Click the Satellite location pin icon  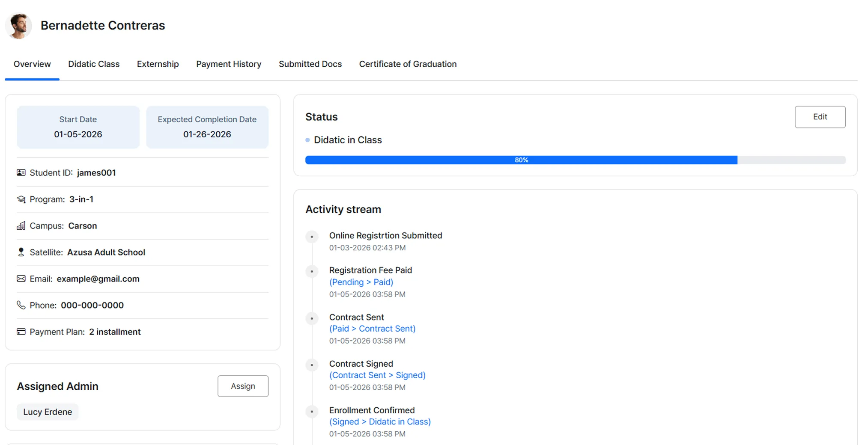click(x=21, y=252)
